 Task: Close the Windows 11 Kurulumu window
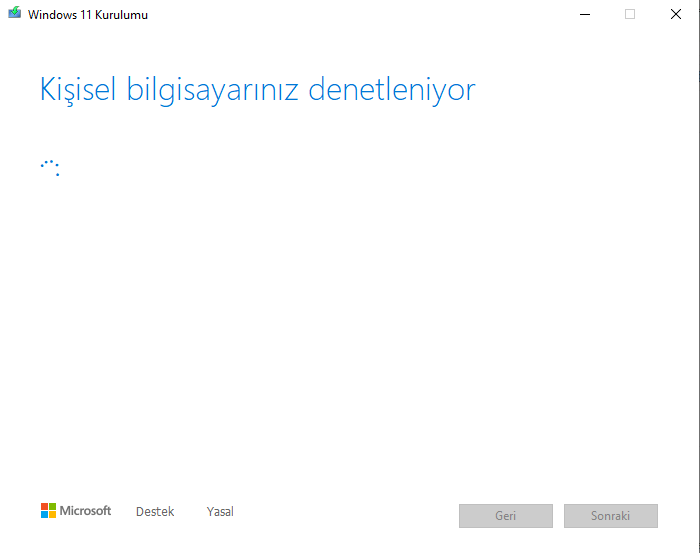(x=676, y=14)
